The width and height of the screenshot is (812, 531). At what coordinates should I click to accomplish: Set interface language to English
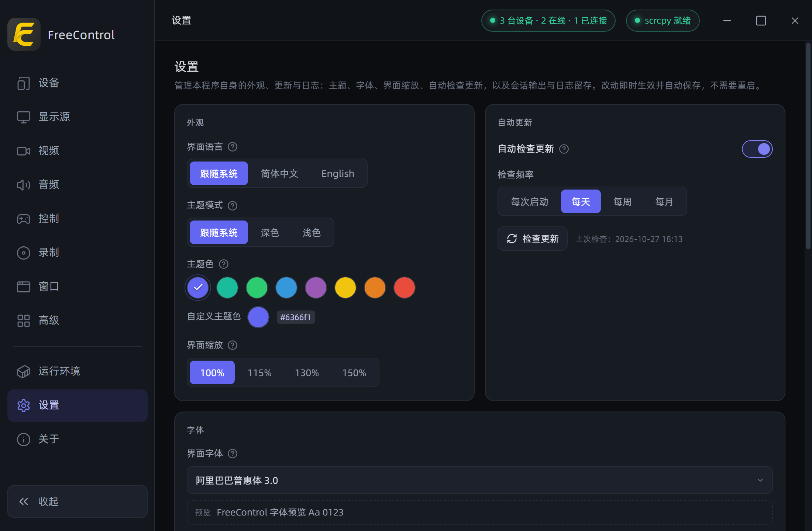(x=338, y=174)
